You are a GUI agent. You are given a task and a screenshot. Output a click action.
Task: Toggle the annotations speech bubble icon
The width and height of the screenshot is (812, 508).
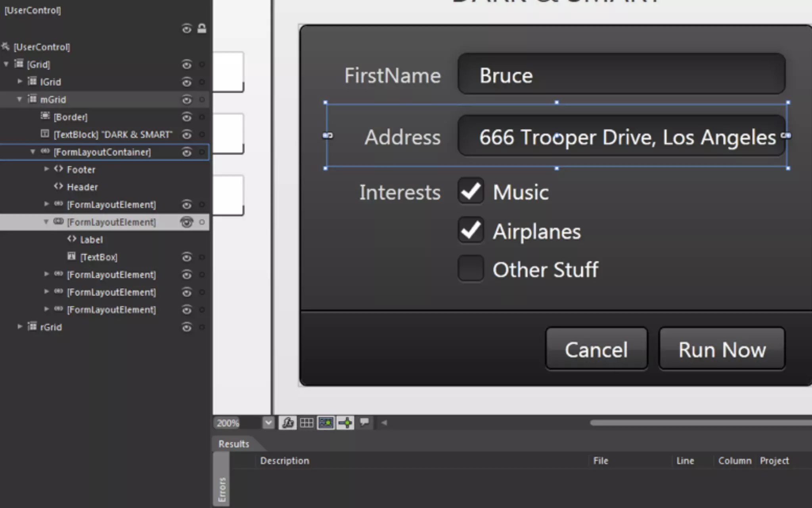[x=364, y=422]
